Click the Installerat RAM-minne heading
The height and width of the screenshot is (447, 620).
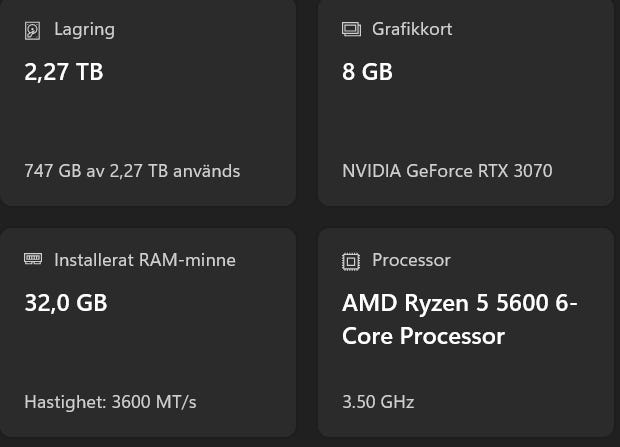tap(145, 260)
